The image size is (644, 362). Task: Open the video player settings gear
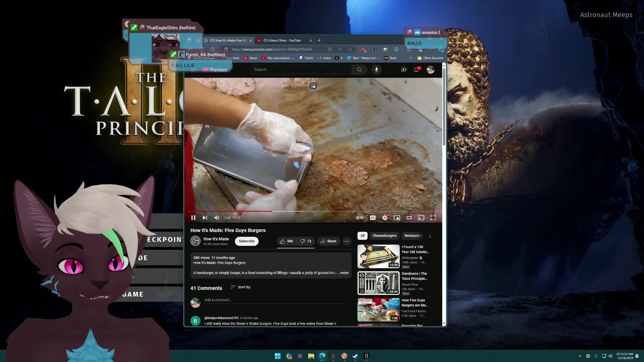pos(385,218)
